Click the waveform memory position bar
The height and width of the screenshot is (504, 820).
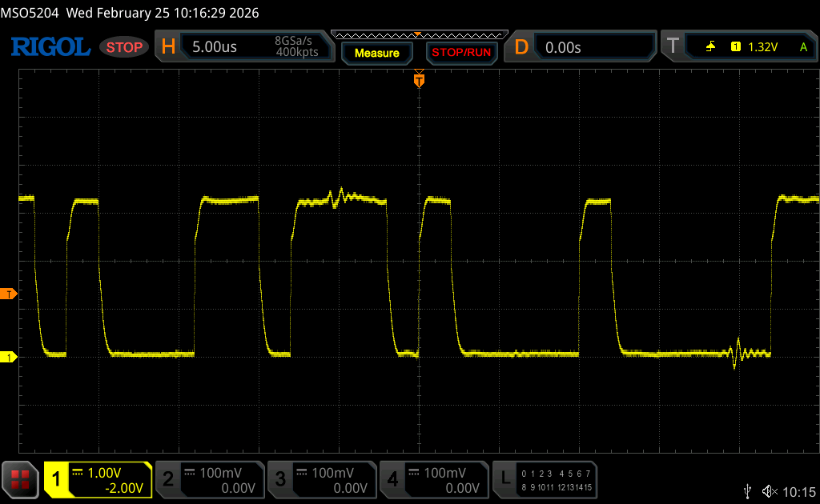[x=419, y=34]
